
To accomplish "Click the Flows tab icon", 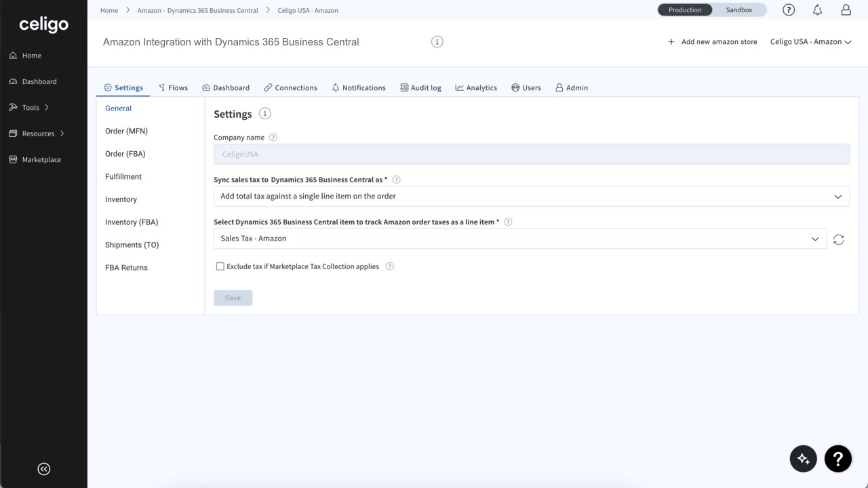I will (162, 87).
